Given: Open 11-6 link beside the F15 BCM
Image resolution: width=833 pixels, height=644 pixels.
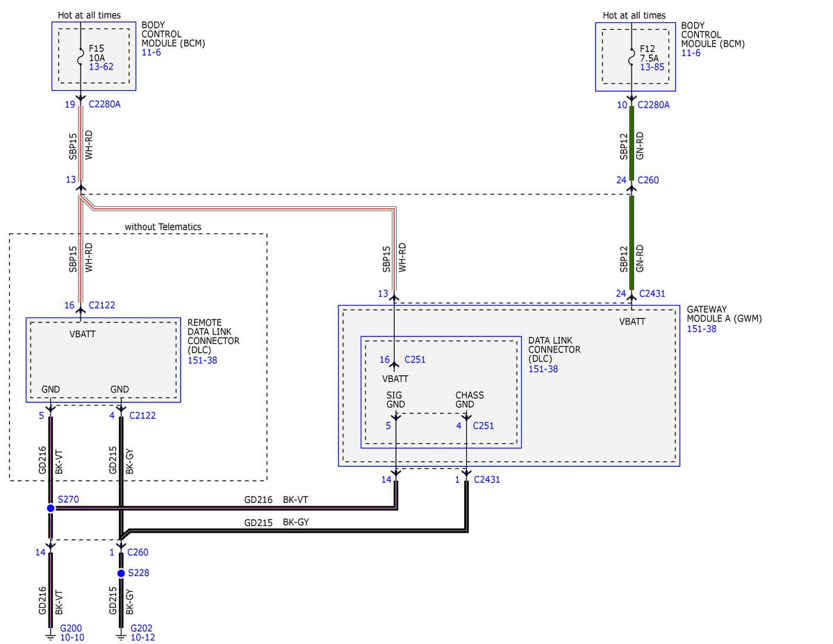Looking at the screenshot, I should (151, 52).
